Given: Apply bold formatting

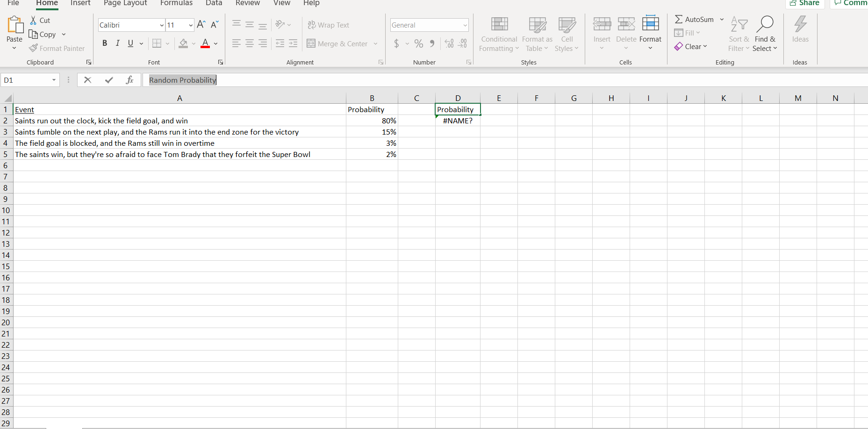Looking at the screenshot, I should click(x=105, y=43).
